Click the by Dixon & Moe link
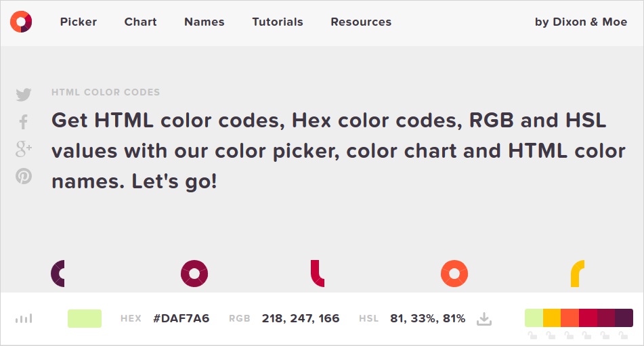Image resolution: width=644 pixels, height=346 pixels. 580,22
